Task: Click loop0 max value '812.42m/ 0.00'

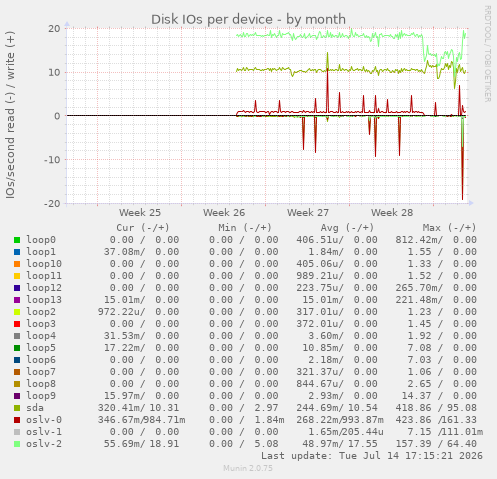Action: point(436,240)
